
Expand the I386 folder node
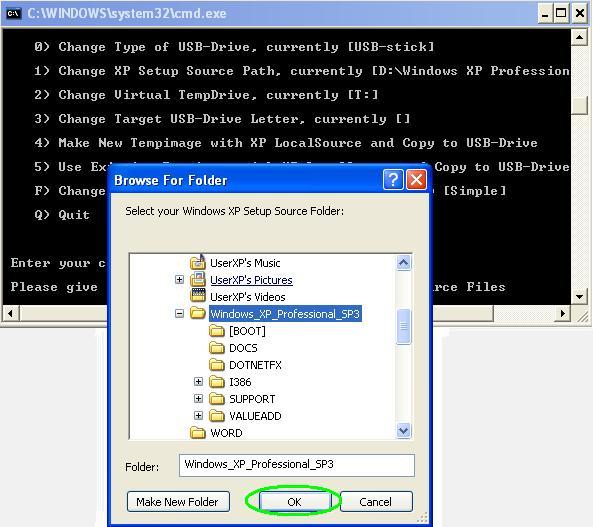[198, 381]
